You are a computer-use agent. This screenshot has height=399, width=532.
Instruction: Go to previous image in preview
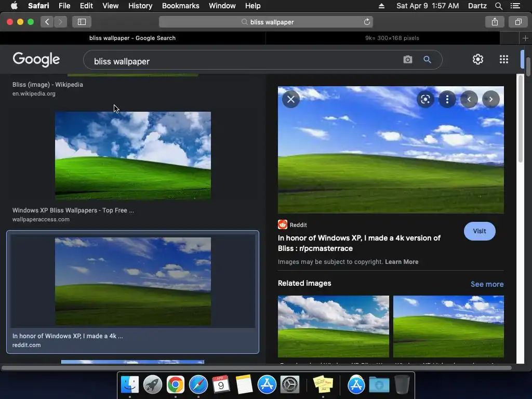(x=469, y=99)
